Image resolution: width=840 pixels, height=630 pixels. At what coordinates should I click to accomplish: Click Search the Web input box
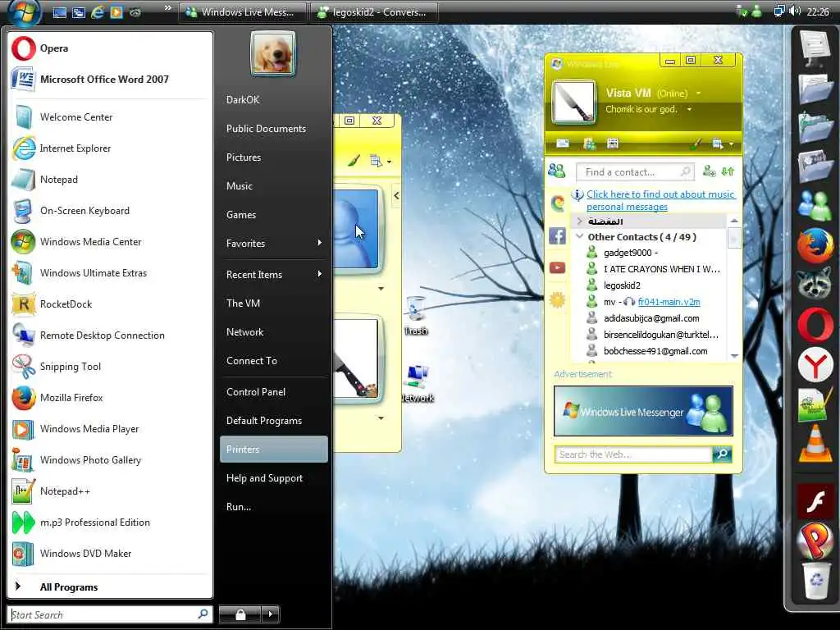pos(633,454)
